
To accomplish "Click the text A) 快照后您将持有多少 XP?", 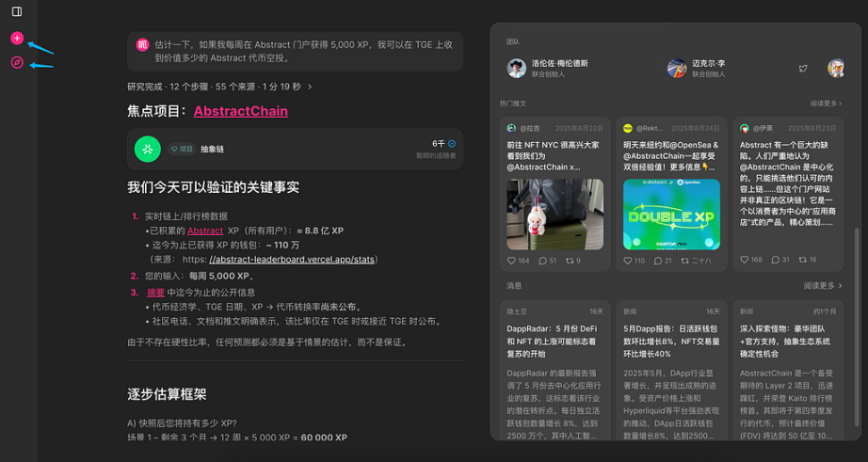I will point(182,423).
